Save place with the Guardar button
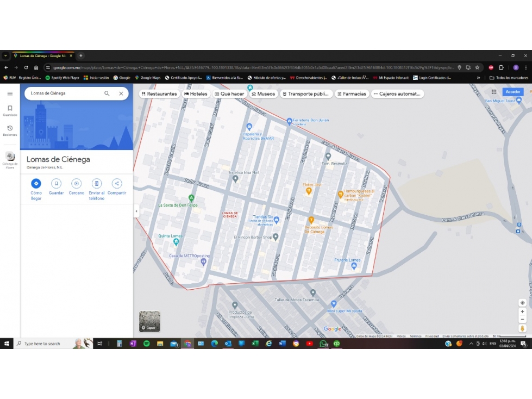The image size is (532, 399). coord(57,187)
